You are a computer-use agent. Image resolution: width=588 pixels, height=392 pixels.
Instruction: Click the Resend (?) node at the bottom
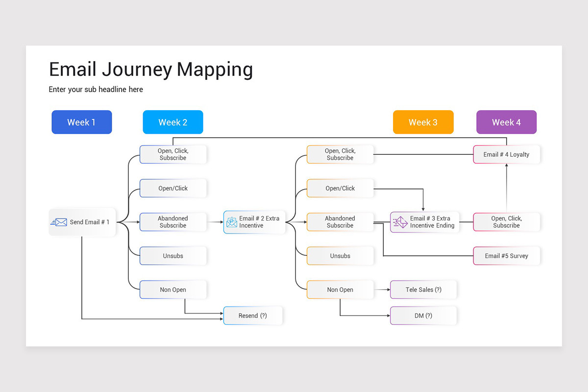point(253,316)
